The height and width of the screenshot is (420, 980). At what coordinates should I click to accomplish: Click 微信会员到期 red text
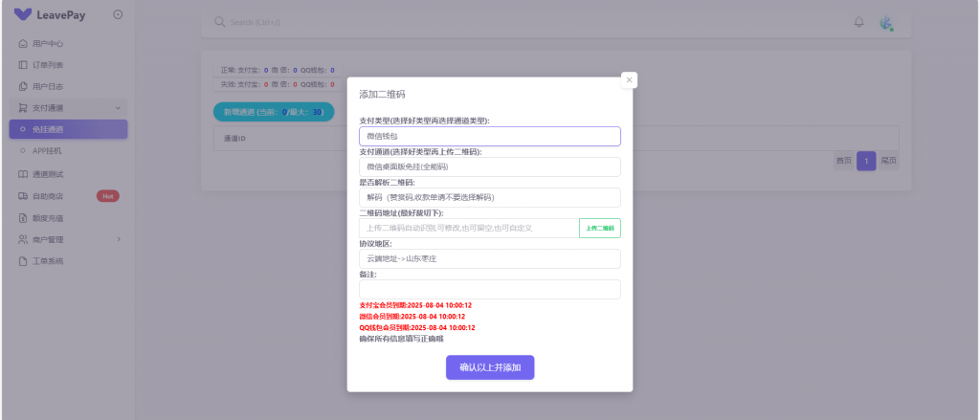(x=412, y=317)
